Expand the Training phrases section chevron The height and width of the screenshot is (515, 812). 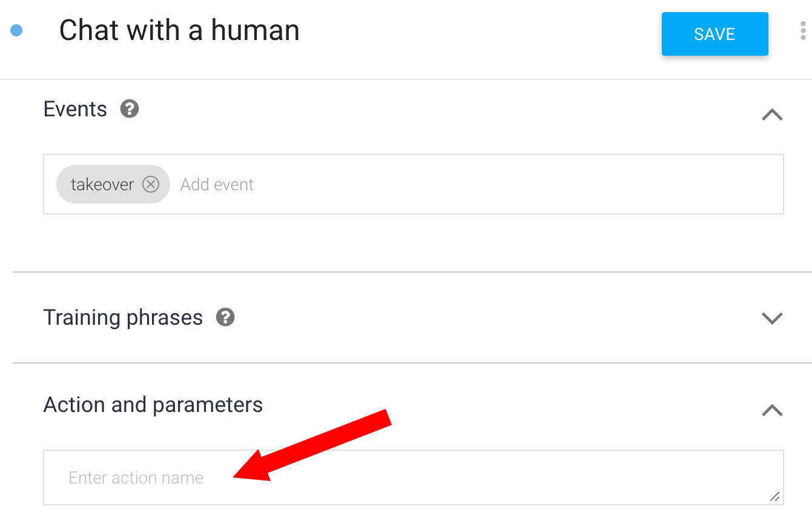[x=772, y=318]
